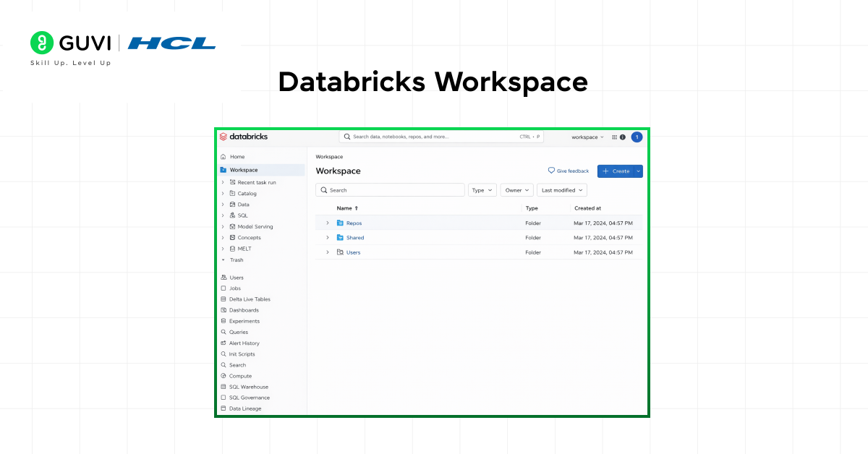Screen dimensions: 868x454
Task: Click the Experiments icon in sidebar
Action: (224, 321)
